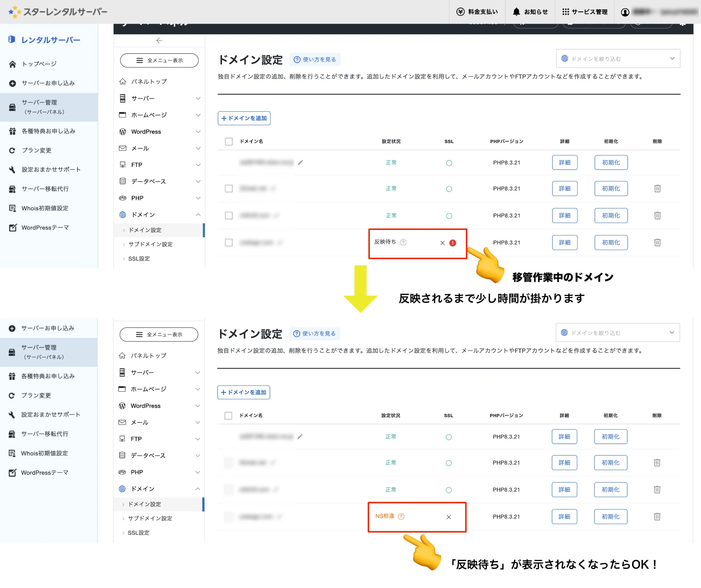Click the サービス管理 grid icon
The height and width of the screenshot is (588, 701).
[565, 12]
